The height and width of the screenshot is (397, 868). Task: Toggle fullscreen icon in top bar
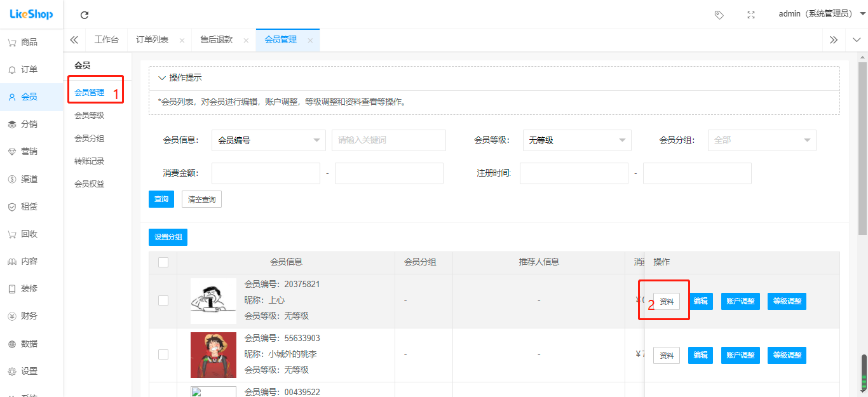tap(751, 15)
